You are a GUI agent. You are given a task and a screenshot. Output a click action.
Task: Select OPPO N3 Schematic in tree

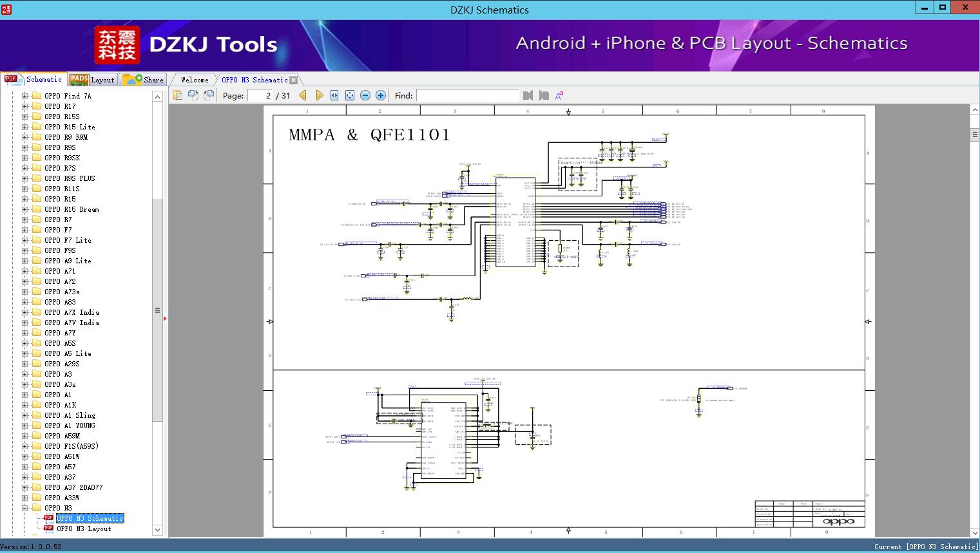tap(90, 518)
